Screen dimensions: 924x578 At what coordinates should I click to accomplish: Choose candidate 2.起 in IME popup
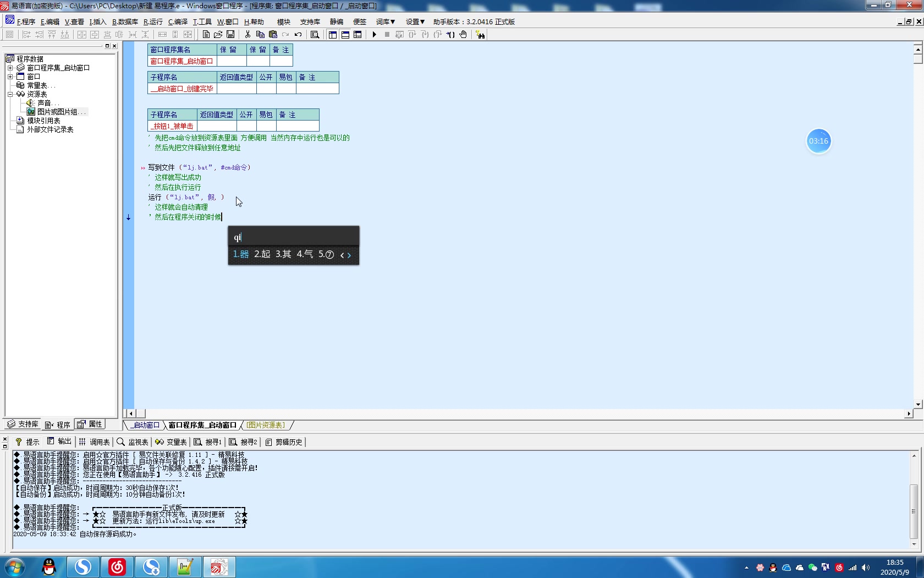click(x=262, y=254)
